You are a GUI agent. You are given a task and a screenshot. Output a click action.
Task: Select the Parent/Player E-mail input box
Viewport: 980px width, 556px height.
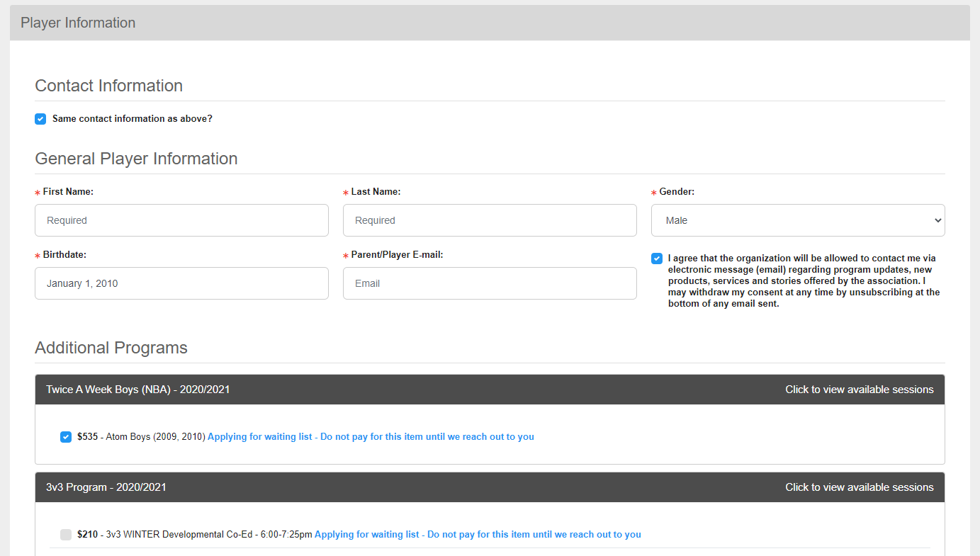coord(490,283)
